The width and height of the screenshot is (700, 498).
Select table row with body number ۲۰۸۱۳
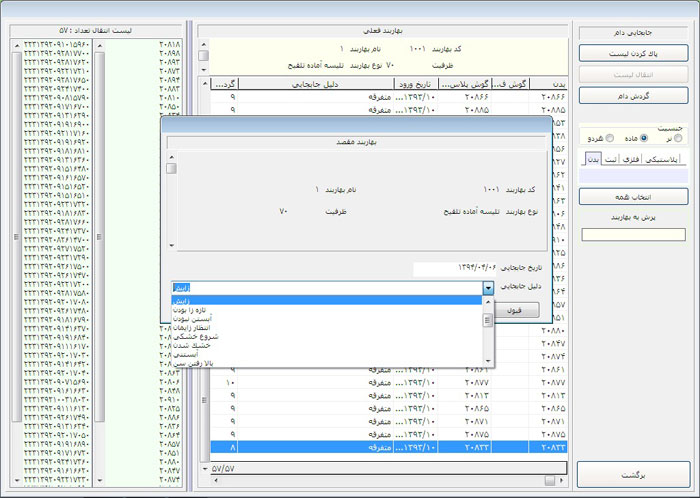(389, 396)
